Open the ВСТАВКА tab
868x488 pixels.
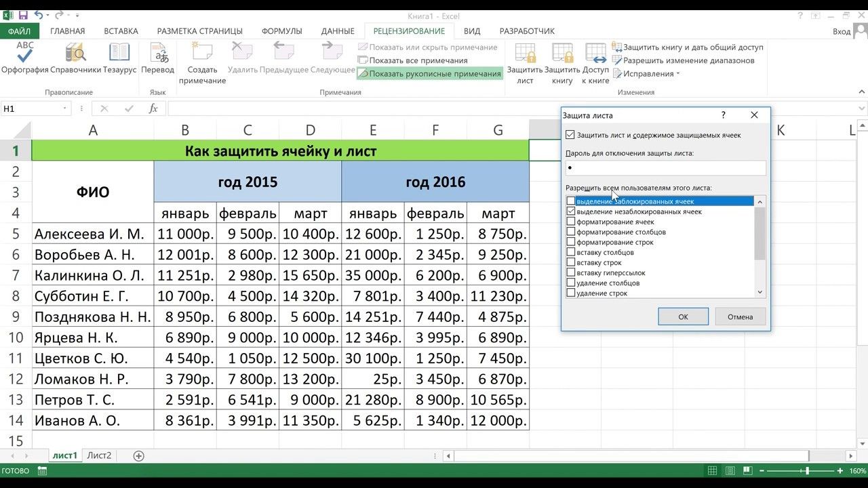point(121,31)
